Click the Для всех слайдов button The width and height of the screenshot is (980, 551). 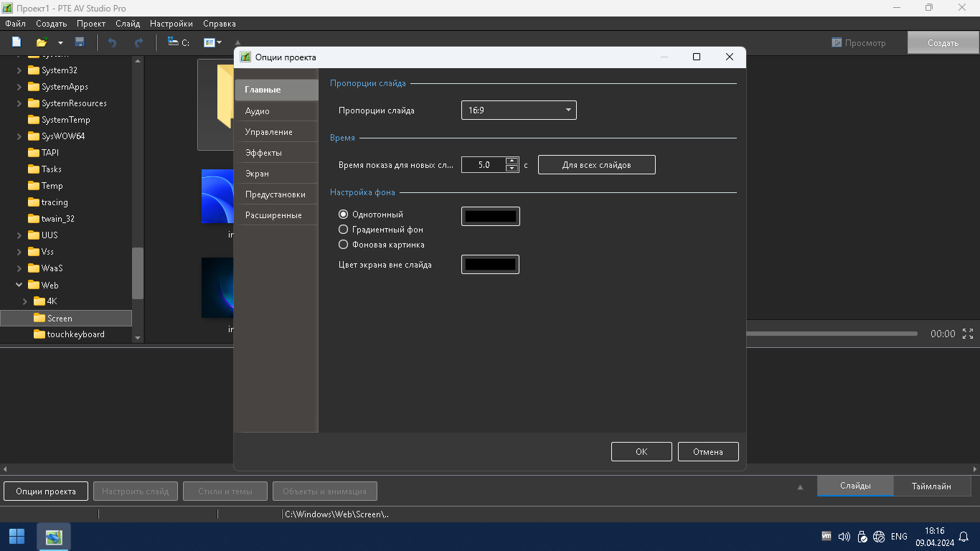click(x=596, y=165)
